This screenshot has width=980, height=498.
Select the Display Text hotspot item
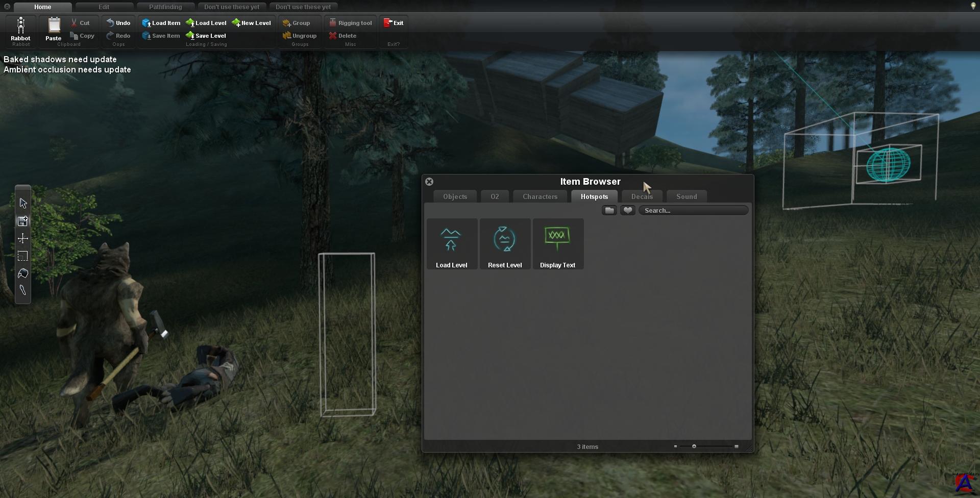coord(557,244)
